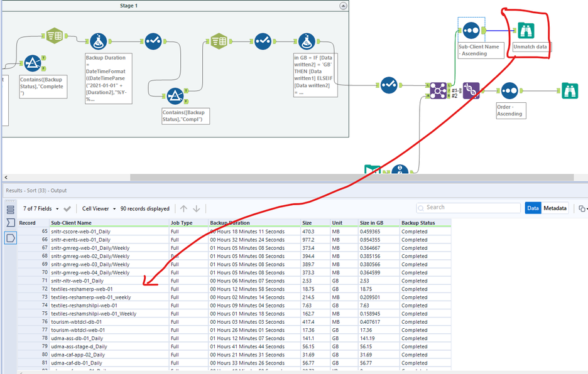Click the Select tool feeding the Join Multiple

[x=389, y=85]
